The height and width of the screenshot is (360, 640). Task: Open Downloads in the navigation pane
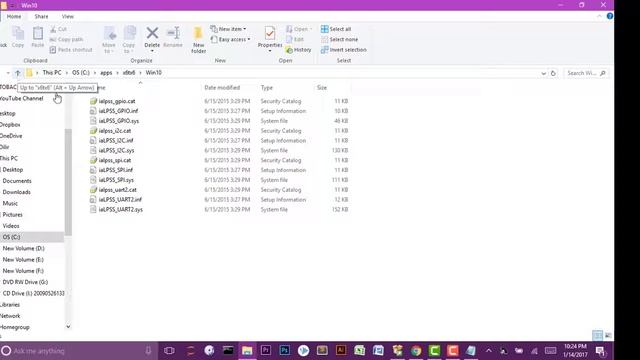tap(16, 192)
